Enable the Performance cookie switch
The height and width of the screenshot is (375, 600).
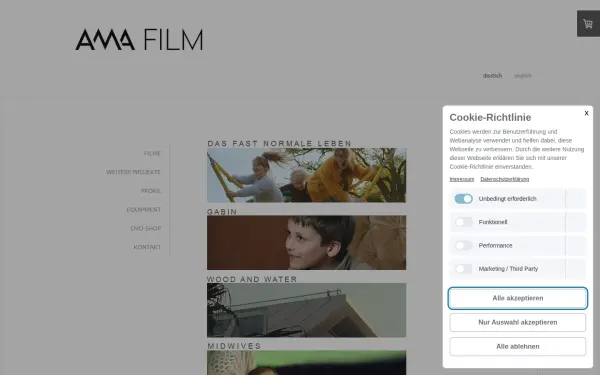(x=463, y=245)
